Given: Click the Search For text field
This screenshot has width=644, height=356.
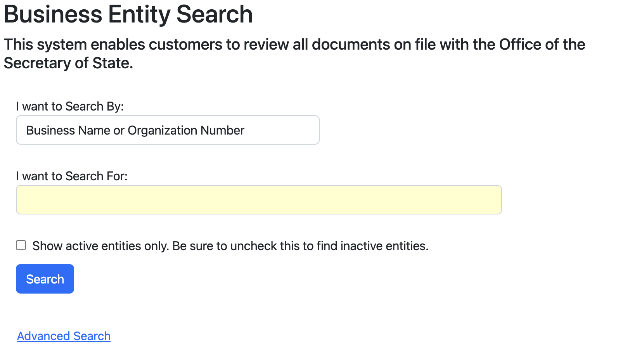Looking at the screenshot, I should point(259,200).
